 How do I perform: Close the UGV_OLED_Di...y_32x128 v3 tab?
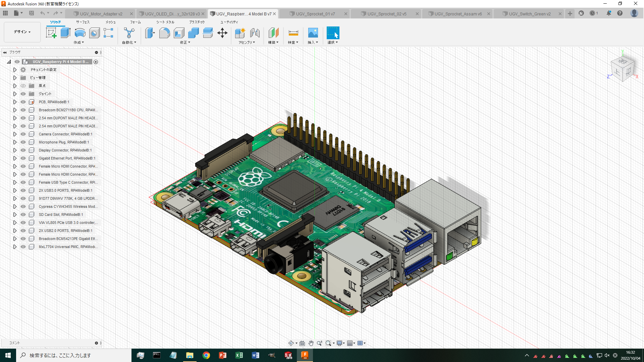(203, 14)
